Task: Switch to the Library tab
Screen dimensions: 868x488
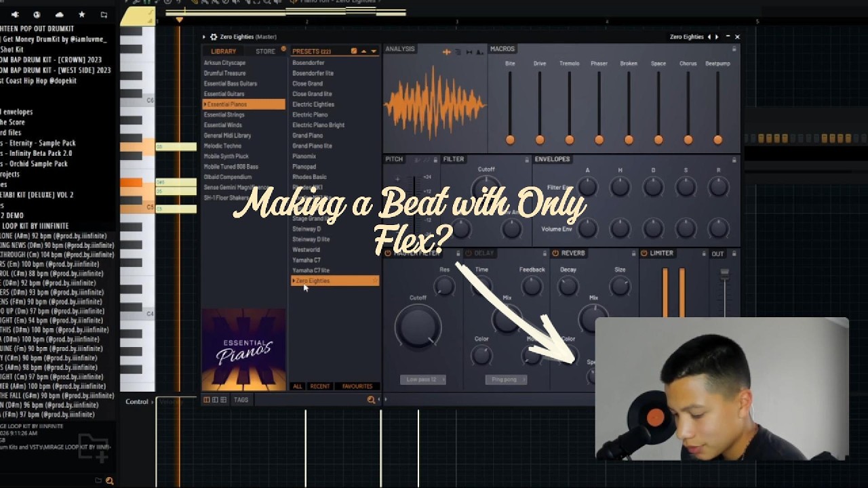Action: [223, 52]
